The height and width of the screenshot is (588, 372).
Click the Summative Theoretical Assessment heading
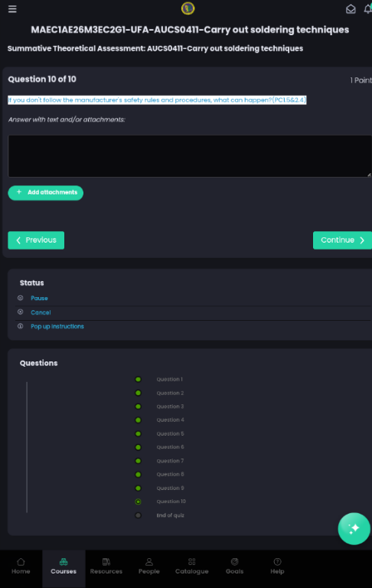(x=155, y=48)
